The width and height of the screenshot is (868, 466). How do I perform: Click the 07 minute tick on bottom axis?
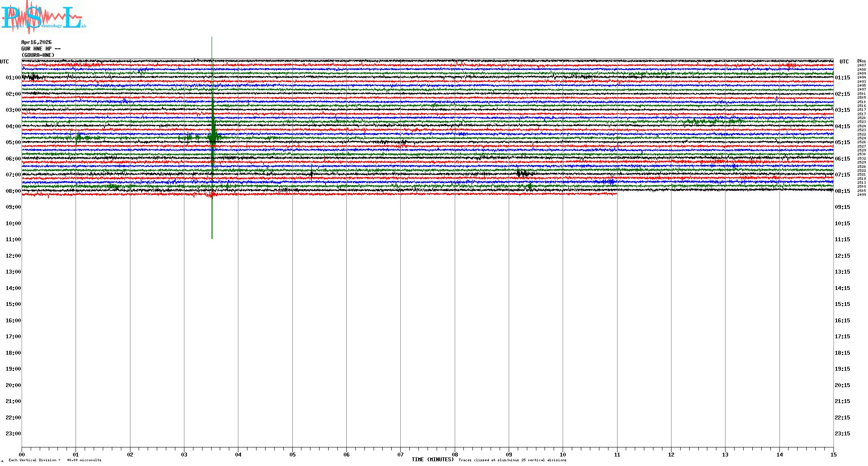click(x=401, y=454)
